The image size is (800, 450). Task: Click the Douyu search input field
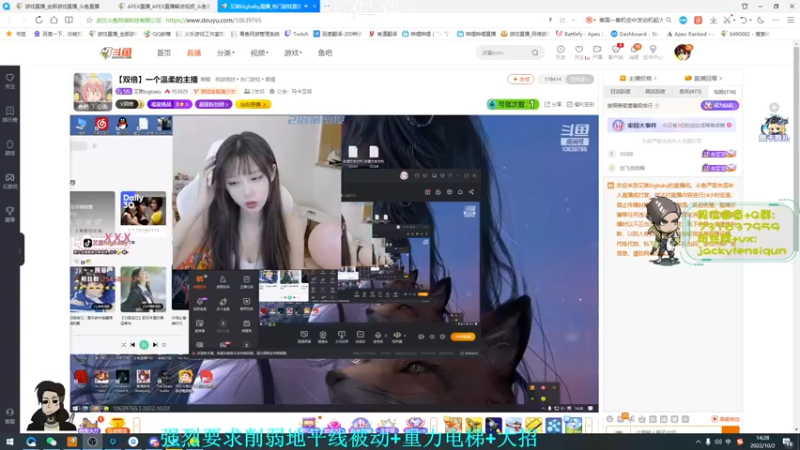coord(503,53)
